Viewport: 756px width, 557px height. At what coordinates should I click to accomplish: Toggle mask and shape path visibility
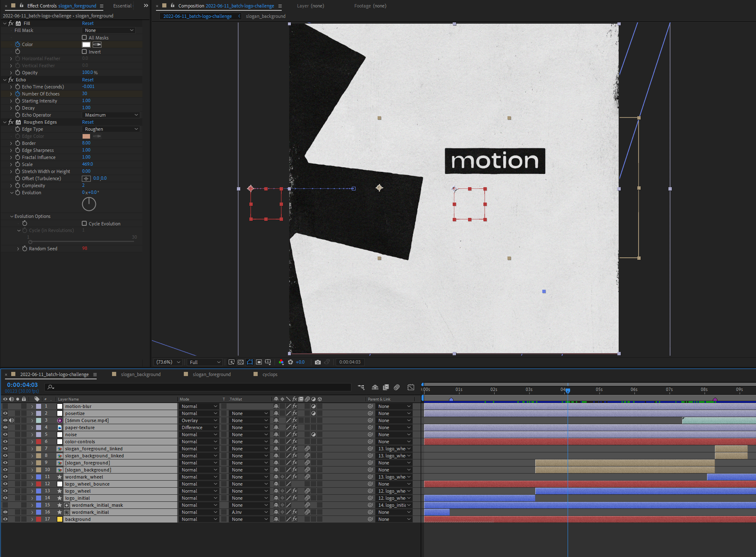click(x=250, y=362)
